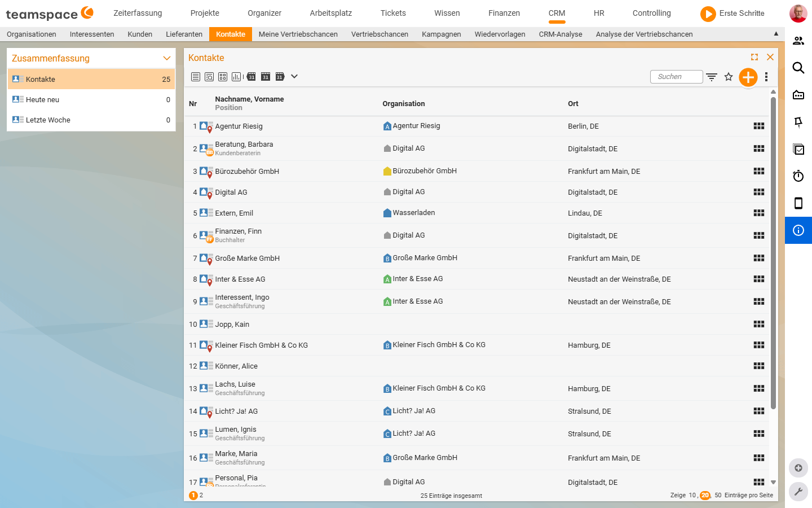Open the Tickets menu

tap(393, 13)
